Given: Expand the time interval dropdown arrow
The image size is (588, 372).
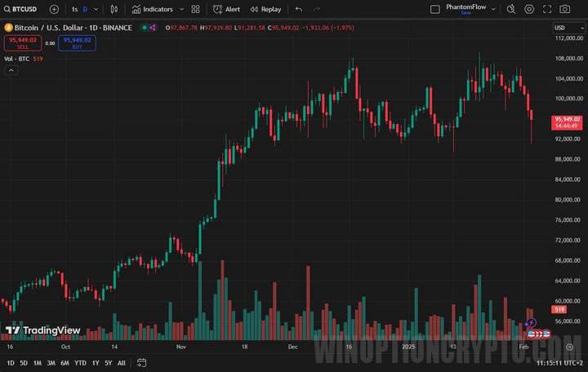Looking at the screenshot, I should (x=96, y=9).
